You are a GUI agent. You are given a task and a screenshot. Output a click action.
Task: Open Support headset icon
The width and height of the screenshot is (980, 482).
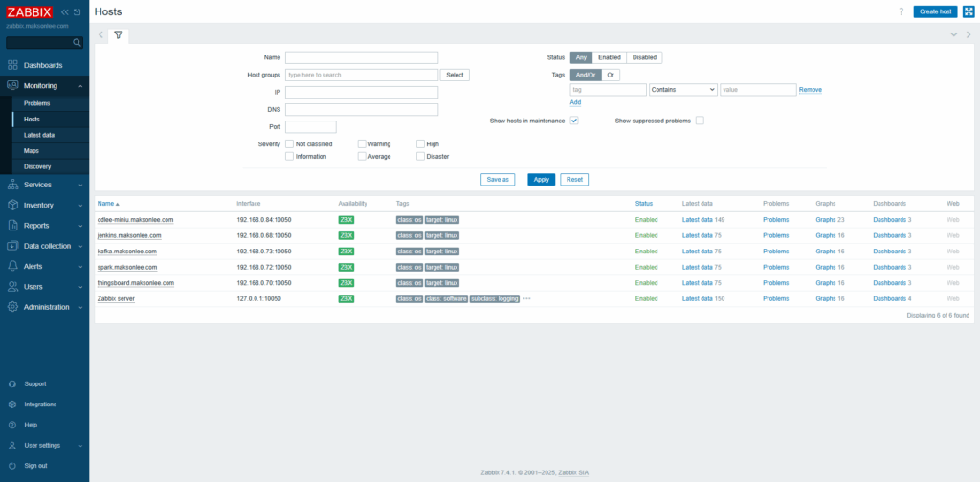tap(12, 384)
